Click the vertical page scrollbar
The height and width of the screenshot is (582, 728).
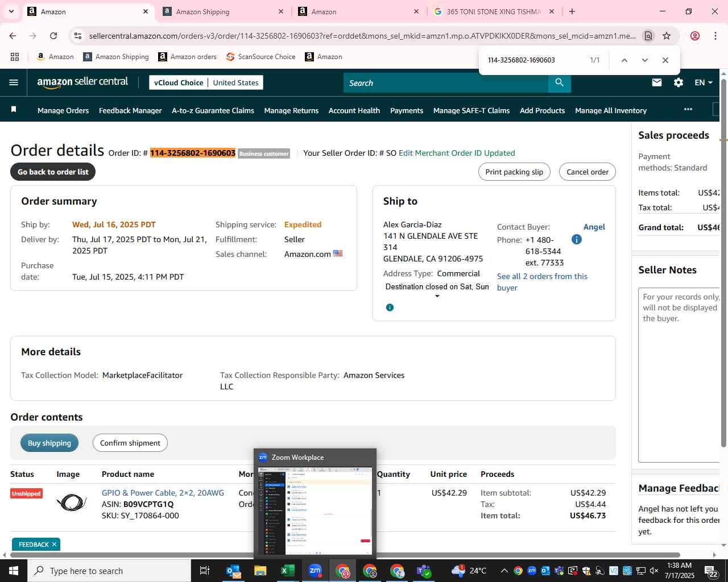[723, 263]
